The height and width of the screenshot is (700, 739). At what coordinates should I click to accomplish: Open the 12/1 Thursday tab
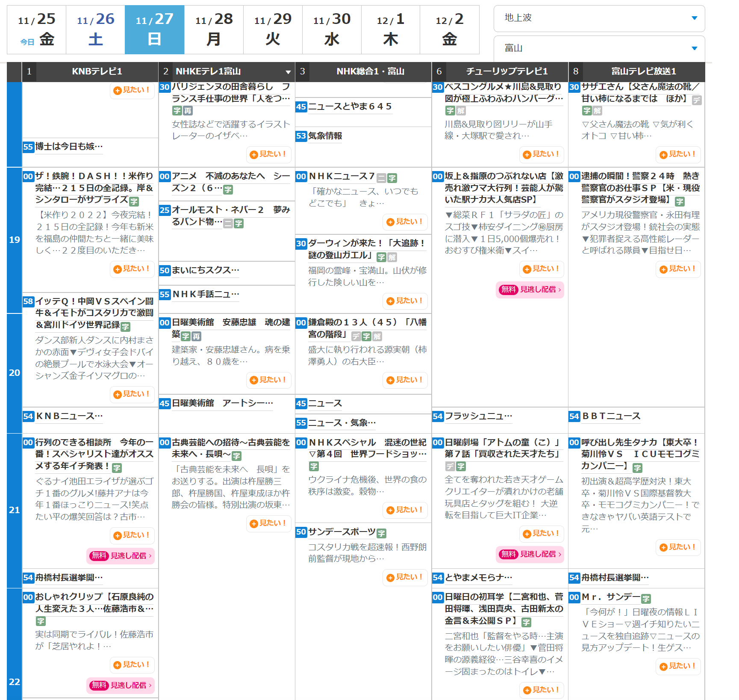(390, 30)
